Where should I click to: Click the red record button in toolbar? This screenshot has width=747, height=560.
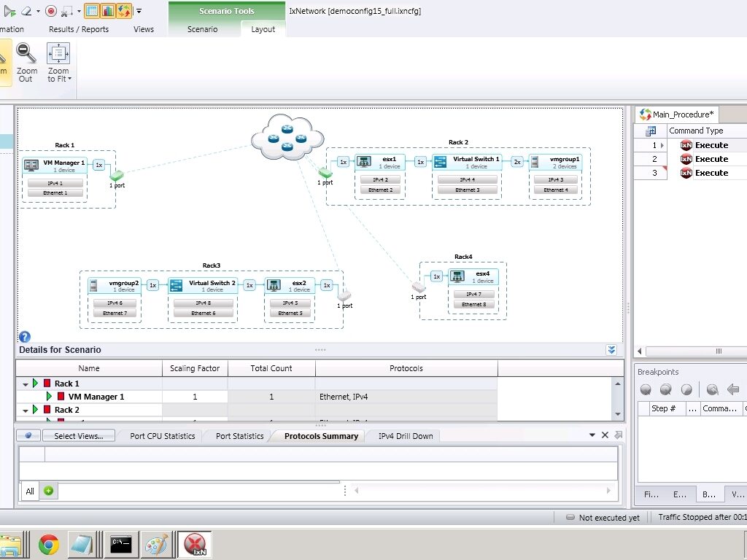51,10
